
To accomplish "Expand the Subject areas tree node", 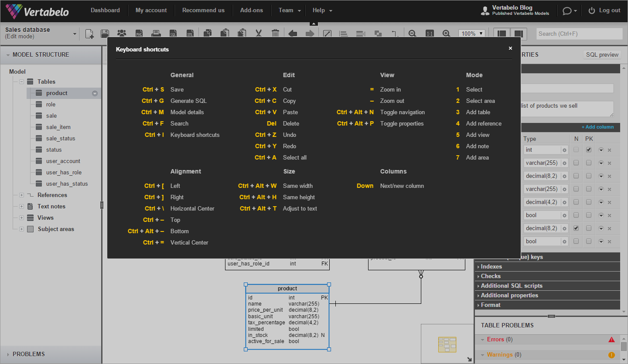I will point(21,229).
